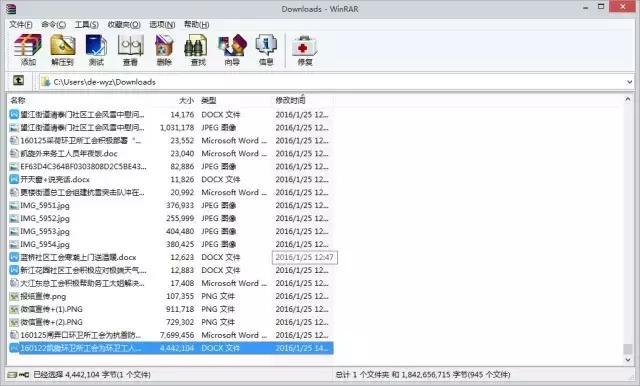This screenshot has height=386, width=640.
Task: Open the 选项(N) menu
Action: 162,24
